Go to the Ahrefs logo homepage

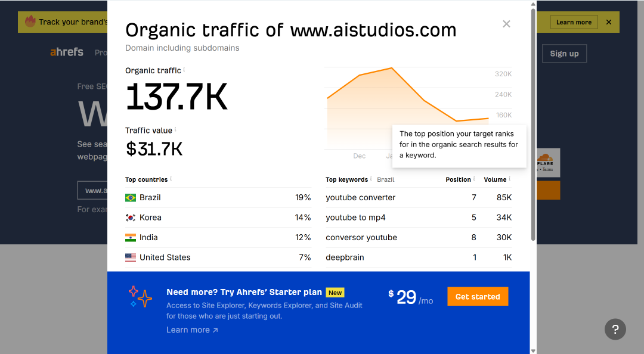pos(67,52)
